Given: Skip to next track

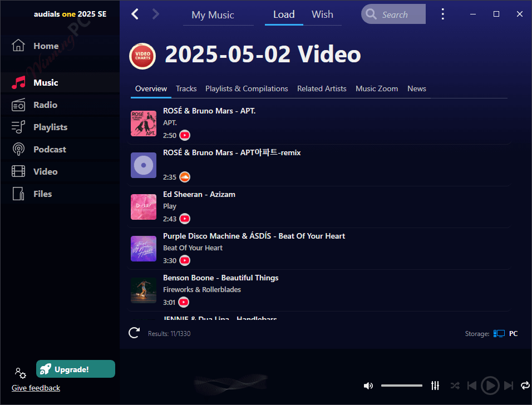Looking at the screenshot, I should [x=508, y=386].
